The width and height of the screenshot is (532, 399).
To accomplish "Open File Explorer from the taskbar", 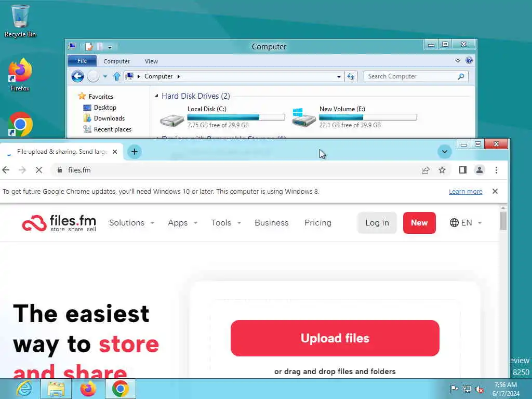I will point(56,389).
